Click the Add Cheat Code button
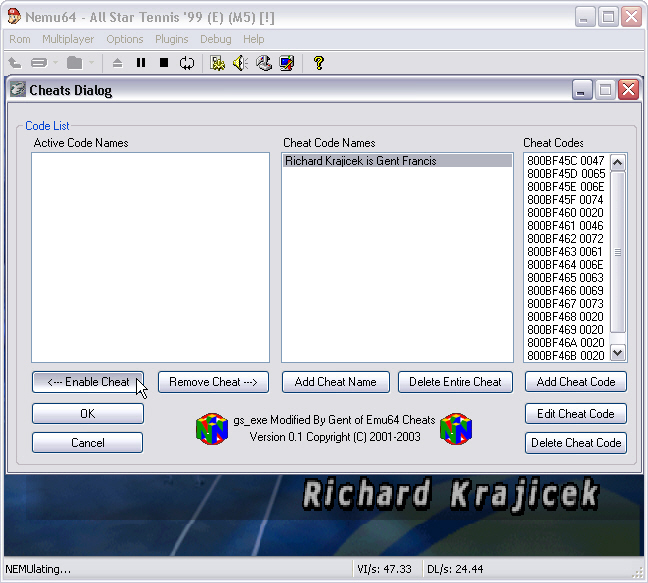 [x=576, y=382]
